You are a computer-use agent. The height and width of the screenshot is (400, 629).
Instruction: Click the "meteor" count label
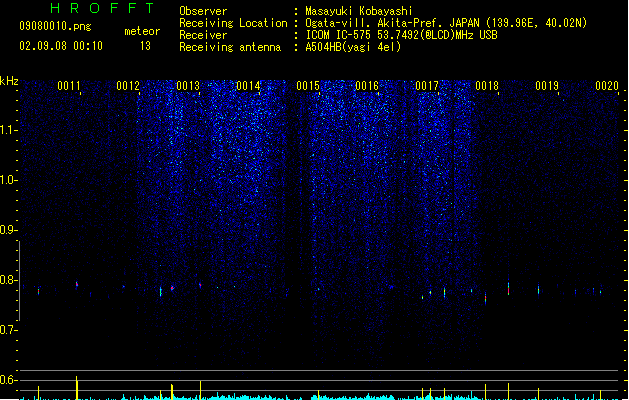coord(142,31)
